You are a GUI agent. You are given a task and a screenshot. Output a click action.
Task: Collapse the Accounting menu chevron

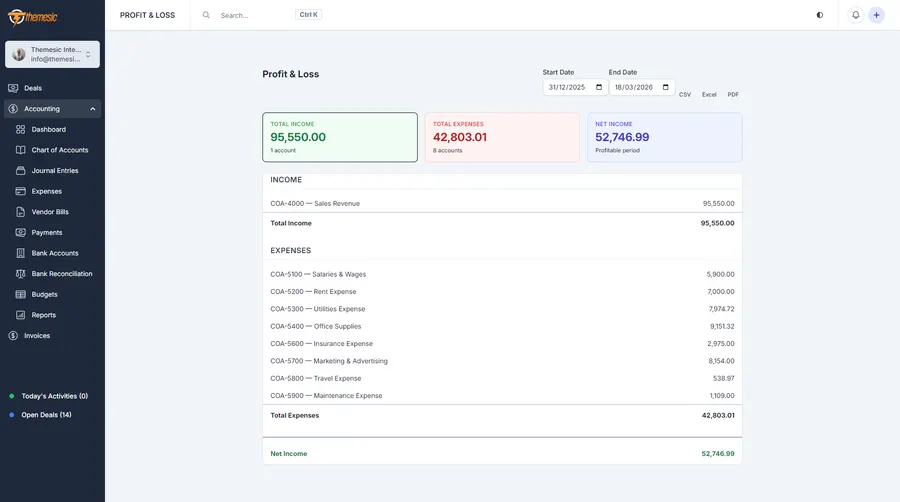click(x=92, y=108)
